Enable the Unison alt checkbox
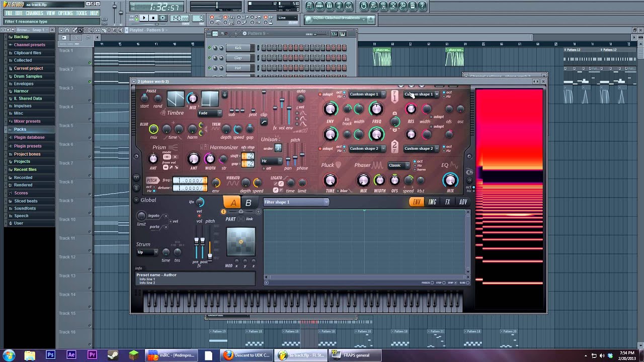The width and height of the screenshot is (644, 362). pyautogui.click(x=263, y=168)
